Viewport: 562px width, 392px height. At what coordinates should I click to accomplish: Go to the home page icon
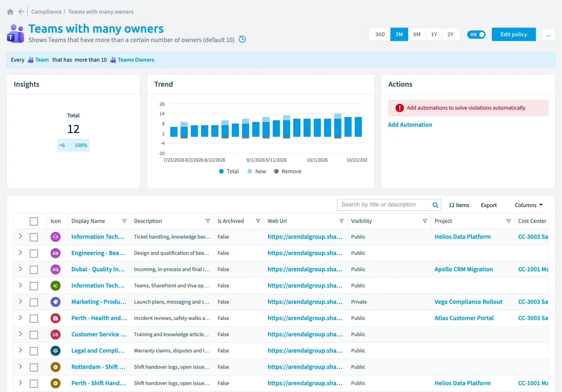point(10,12)
